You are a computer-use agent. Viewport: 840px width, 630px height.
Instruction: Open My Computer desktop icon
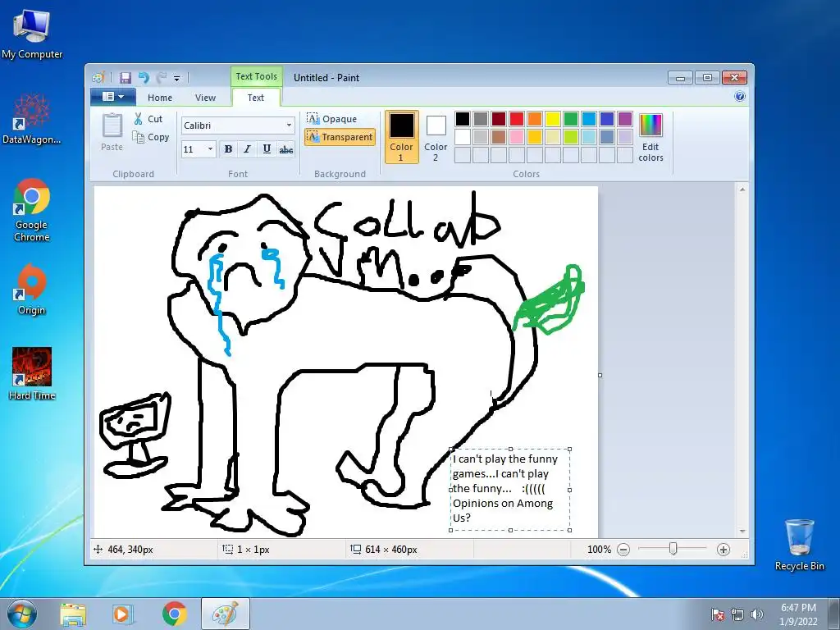coord(32,33)
